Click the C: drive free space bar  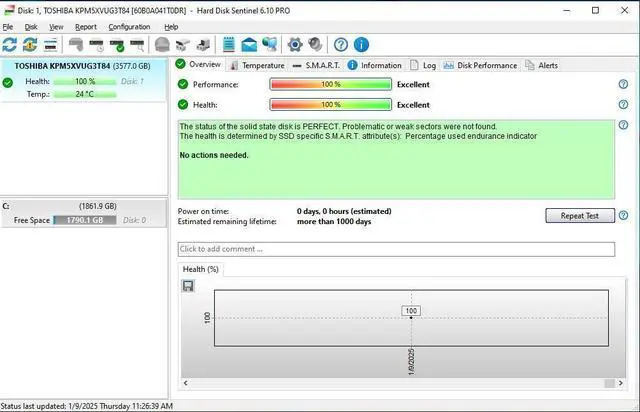click(93, 220)
